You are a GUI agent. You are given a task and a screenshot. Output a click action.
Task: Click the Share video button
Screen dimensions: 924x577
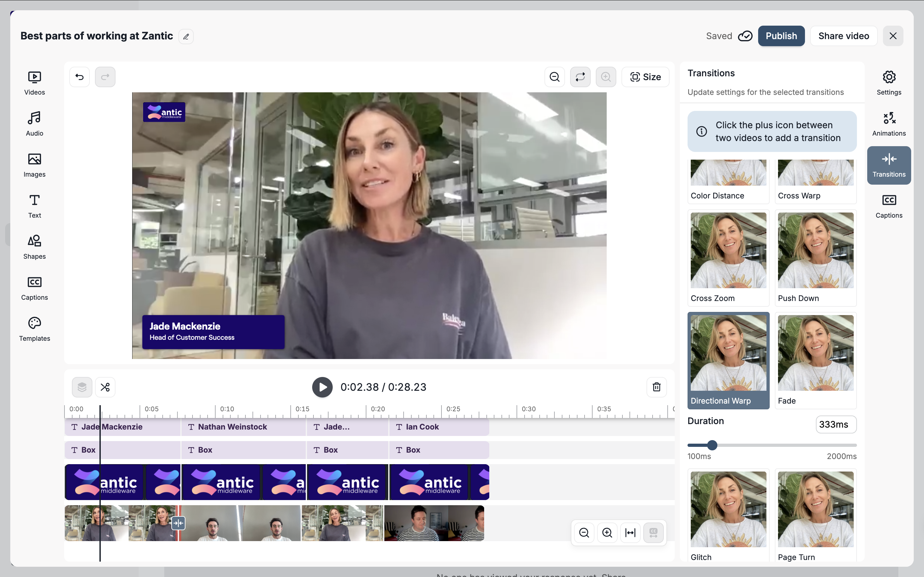click(843, 36)
